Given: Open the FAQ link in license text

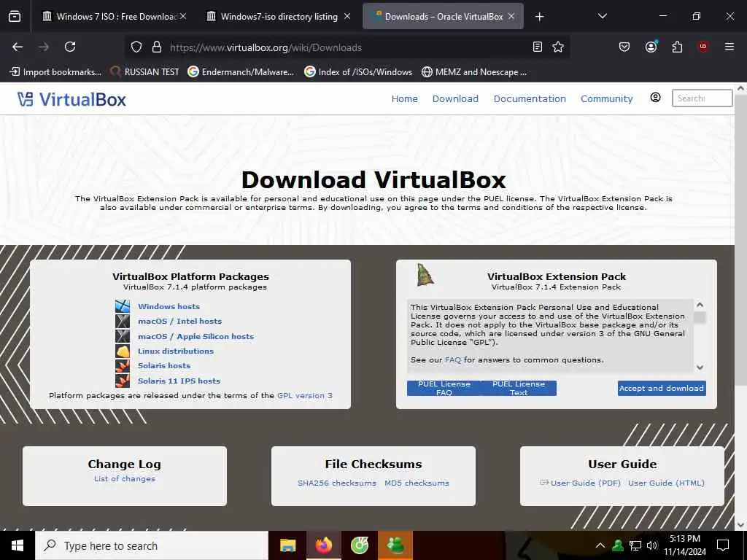Looking at the screenshot, I should point(453,359).
